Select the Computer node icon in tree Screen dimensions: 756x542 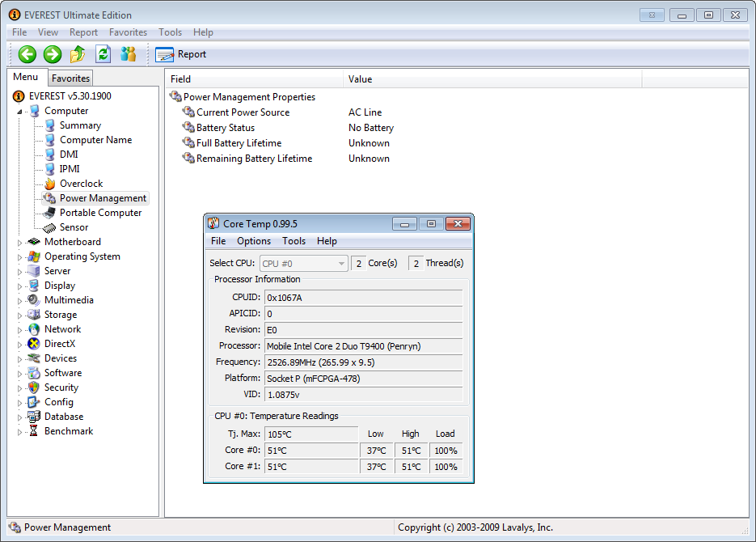coord(35,111)
